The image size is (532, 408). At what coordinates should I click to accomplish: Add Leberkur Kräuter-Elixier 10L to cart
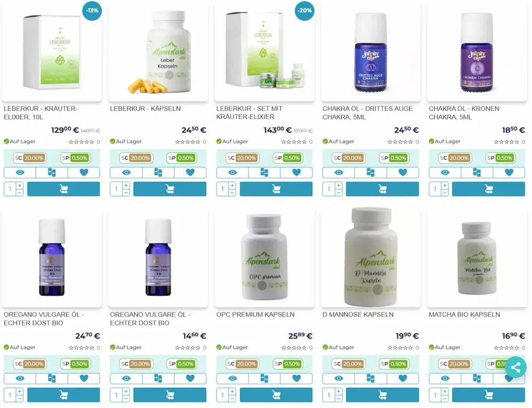tap(63, 189)
